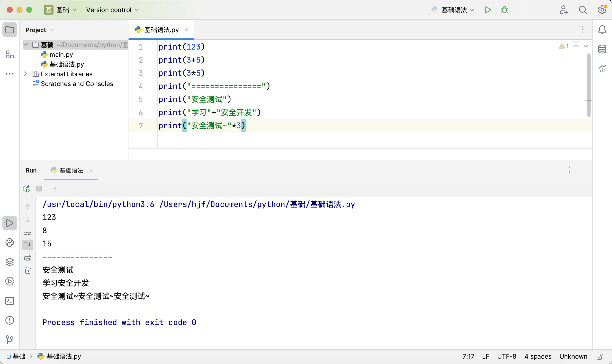
Task: Open editor tabs options menu
Action: (x=583, y=30)
